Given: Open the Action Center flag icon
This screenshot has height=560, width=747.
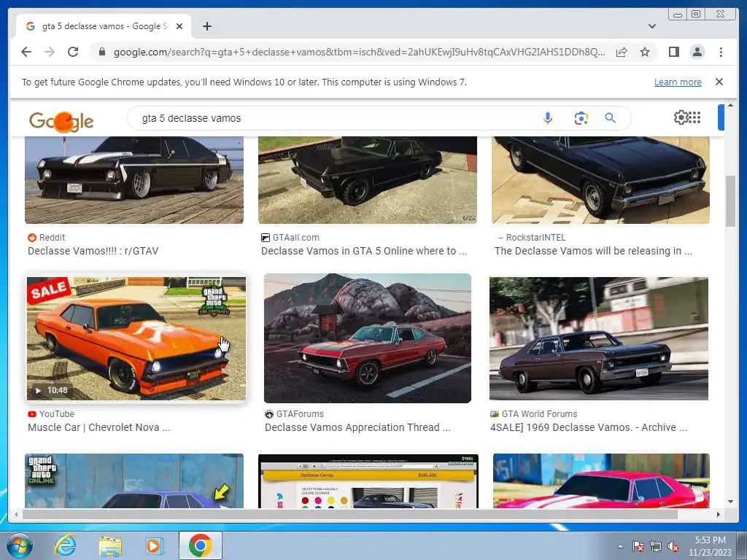Looking at the screenshot, I should click(638, 546).
